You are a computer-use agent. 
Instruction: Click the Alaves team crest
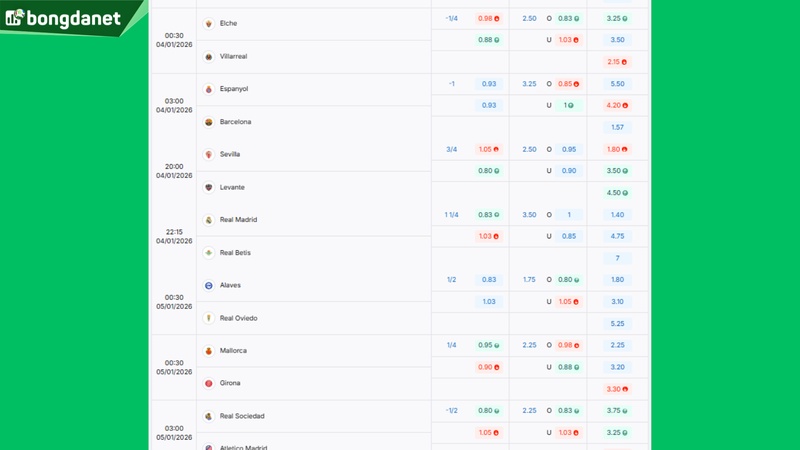(x=209, y=285)
